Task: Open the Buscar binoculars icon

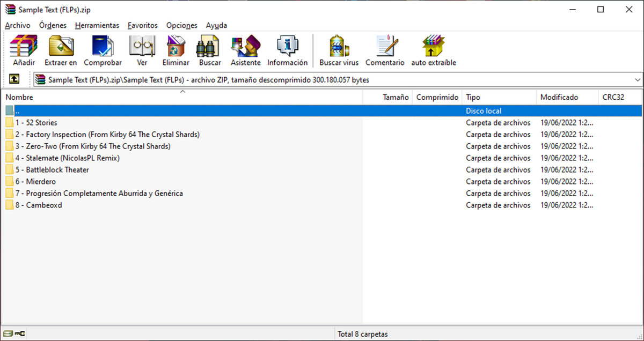Action: click(x=210, y=50)
